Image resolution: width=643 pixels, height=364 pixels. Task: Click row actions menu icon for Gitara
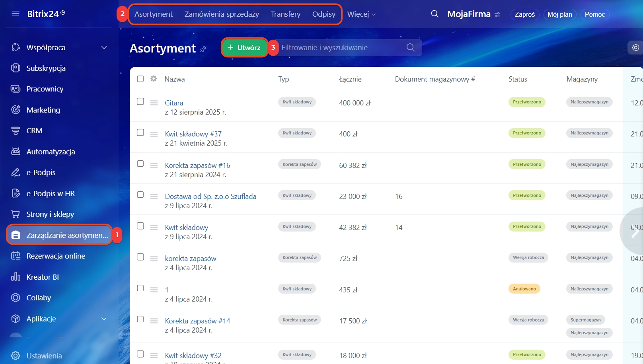[154, 103]
